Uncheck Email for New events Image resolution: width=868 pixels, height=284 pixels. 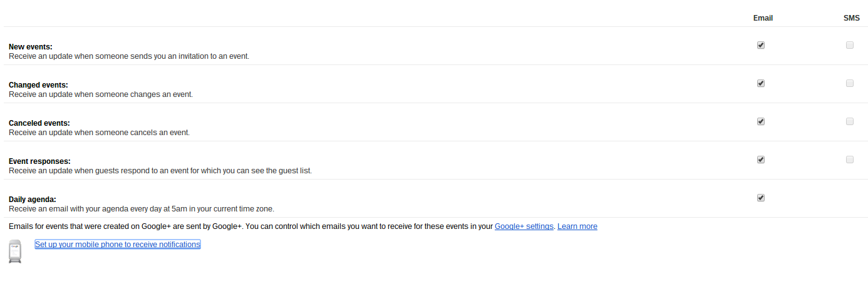[761, 45]
